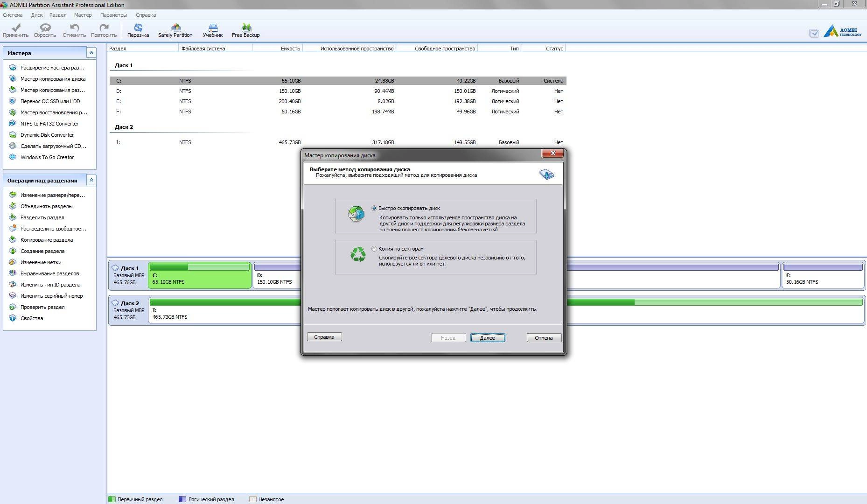Select partition F: block in disk map
Image resolution: width=867 pixels, height=504 pixels.
823,275
